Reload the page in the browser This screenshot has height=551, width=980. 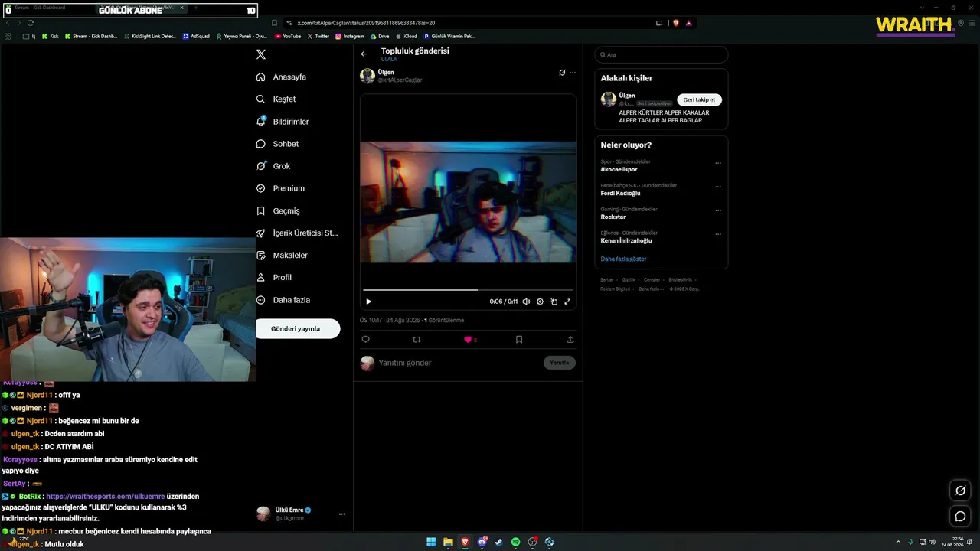(30, 23)
